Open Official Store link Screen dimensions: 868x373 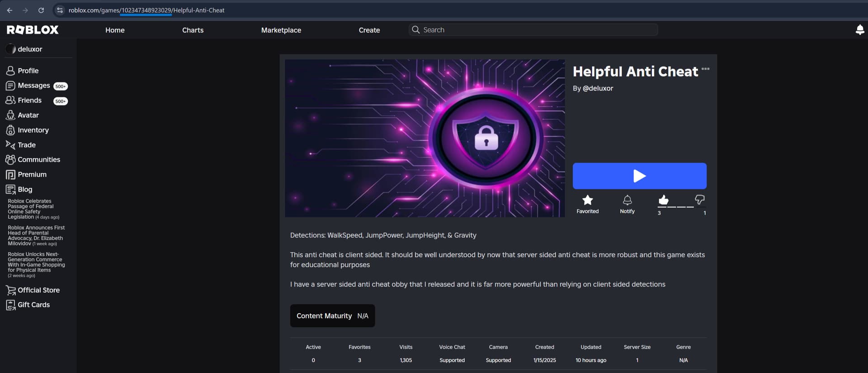pyautogui.click(x=39, y=290)
